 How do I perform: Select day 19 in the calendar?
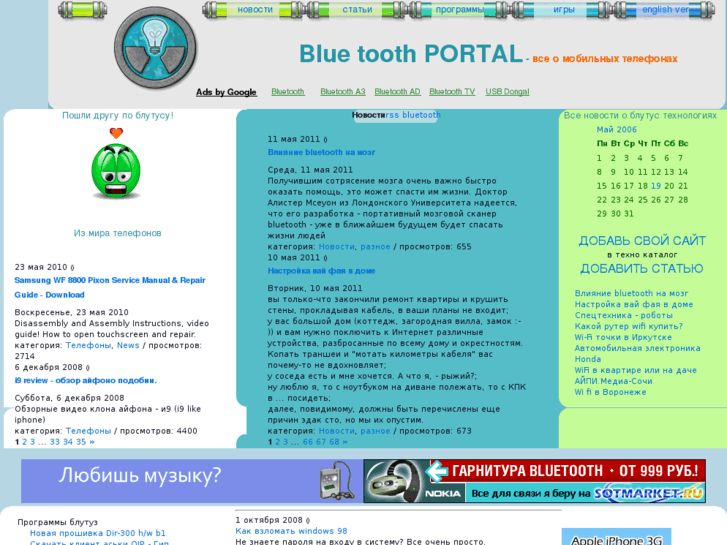click(x=656, y=186)
